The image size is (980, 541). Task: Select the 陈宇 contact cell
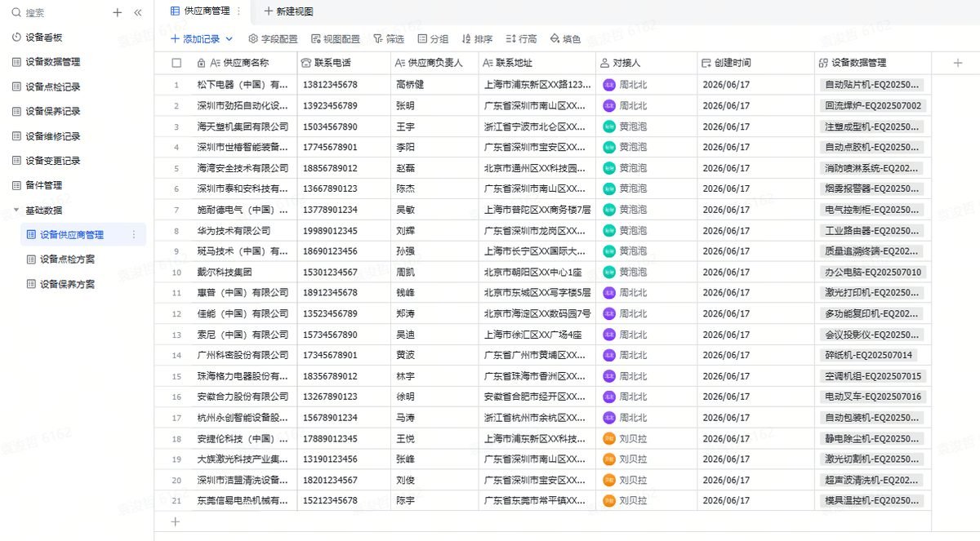pyautogui.click(x=434, y=500)
